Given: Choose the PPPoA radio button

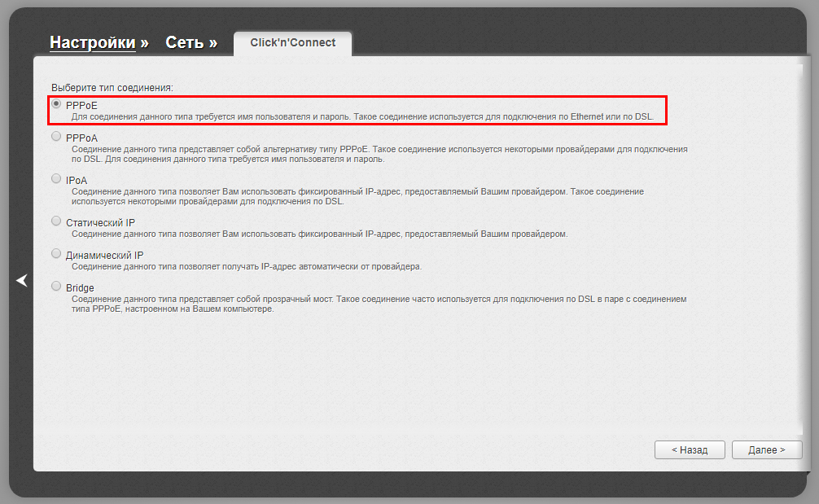Looking at the screenshot, I should (x=56, y=136).
